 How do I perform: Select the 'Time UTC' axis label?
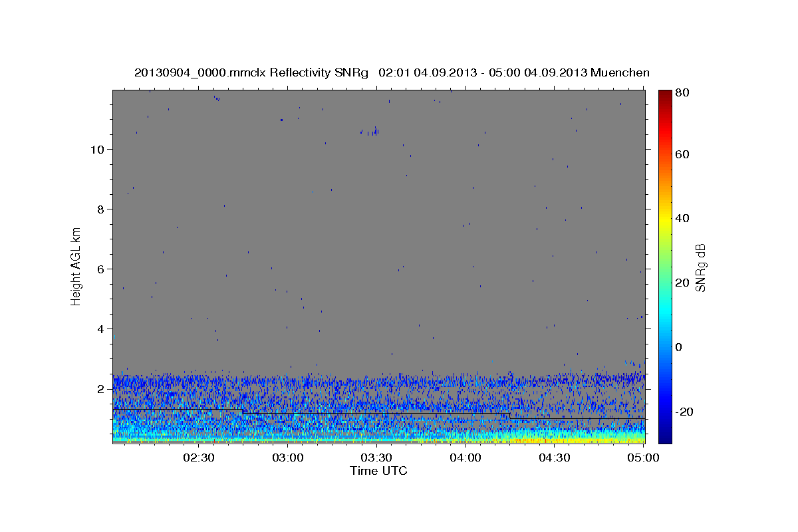(378, 471)
